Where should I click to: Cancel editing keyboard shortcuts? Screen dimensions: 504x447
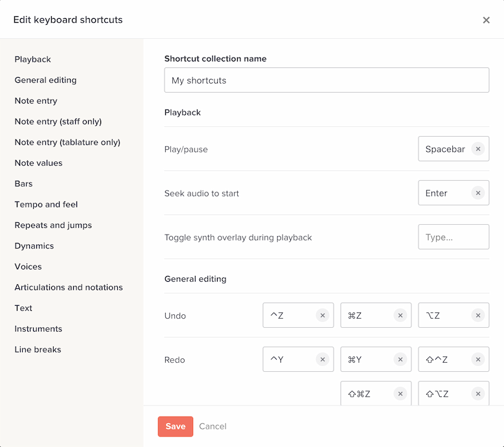(x=212, y=426)
